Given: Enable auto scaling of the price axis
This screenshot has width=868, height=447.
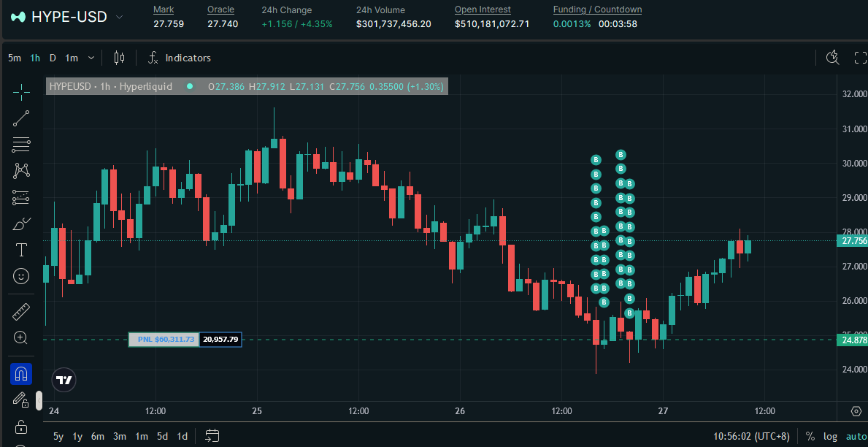Looking at the screenshot, I should pos(855,436).
